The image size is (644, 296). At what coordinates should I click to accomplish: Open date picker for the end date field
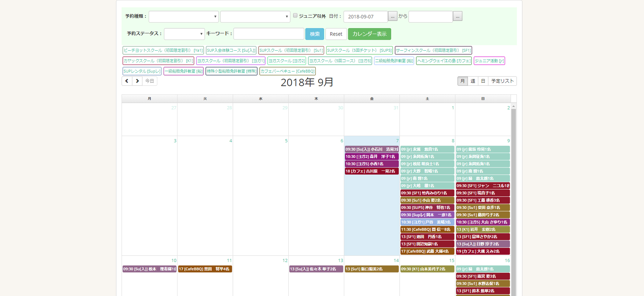pos(458,16)
